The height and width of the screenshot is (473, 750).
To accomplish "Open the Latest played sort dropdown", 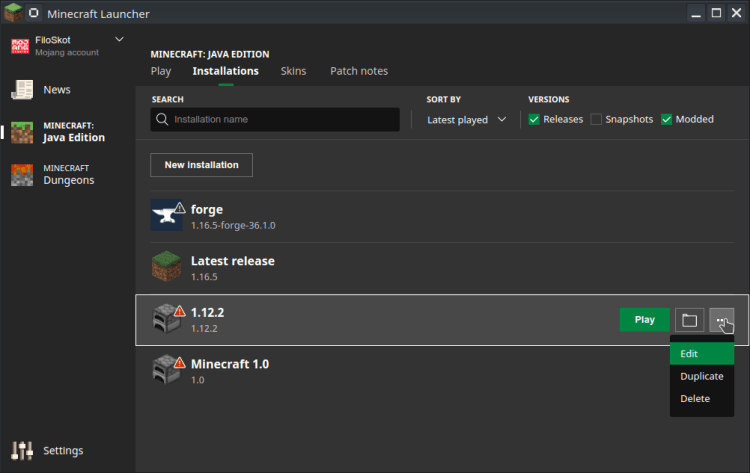I will tap(466, 120).
